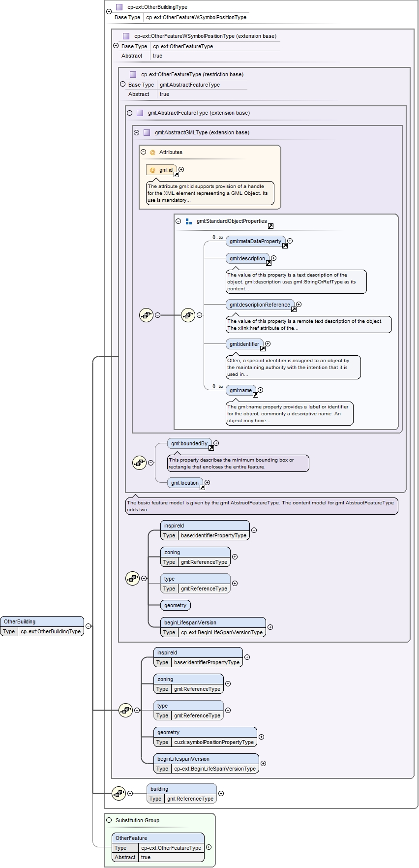
Task: Collapse gml:StandardObjectProperties group
Action: point(179,221)
